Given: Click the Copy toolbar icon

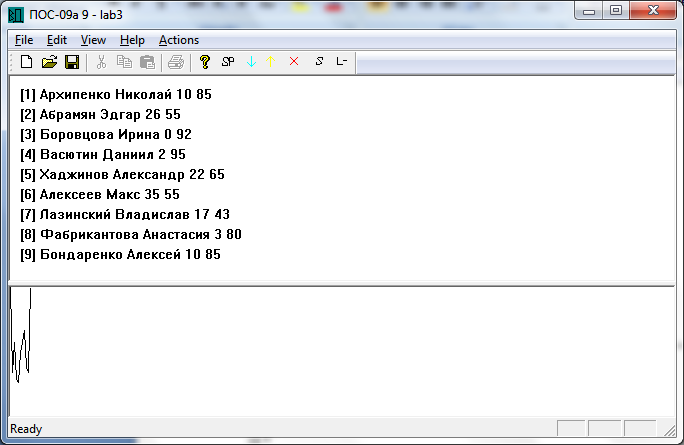Looking at the screenshot, I should tap(124, 62).
